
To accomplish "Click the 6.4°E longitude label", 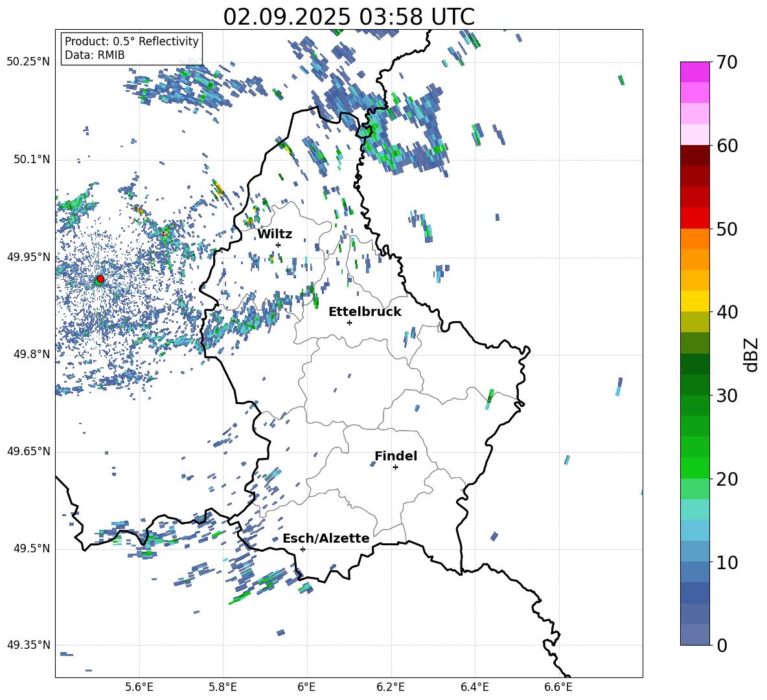I will tap(474, 688).
